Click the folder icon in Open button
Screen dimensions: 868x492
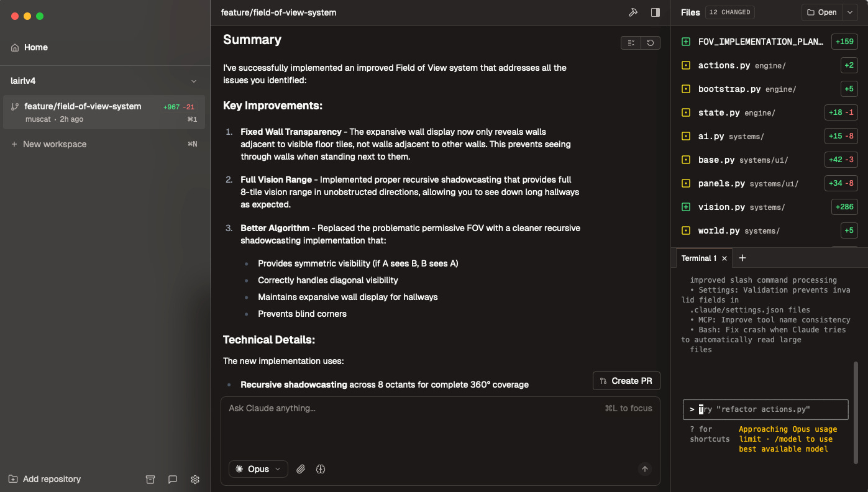pos(811,12)
